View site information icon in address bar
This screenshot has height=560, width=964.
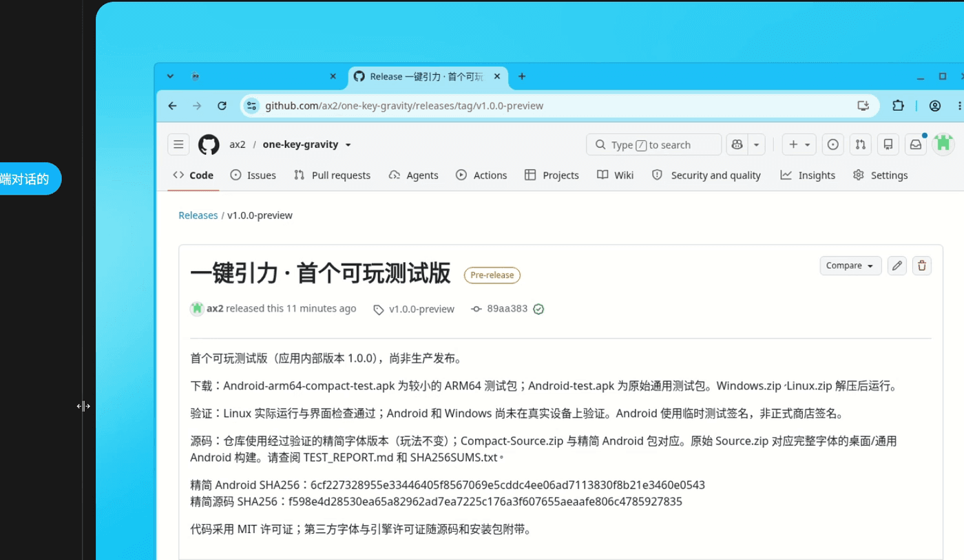click(x=252, y=106)
